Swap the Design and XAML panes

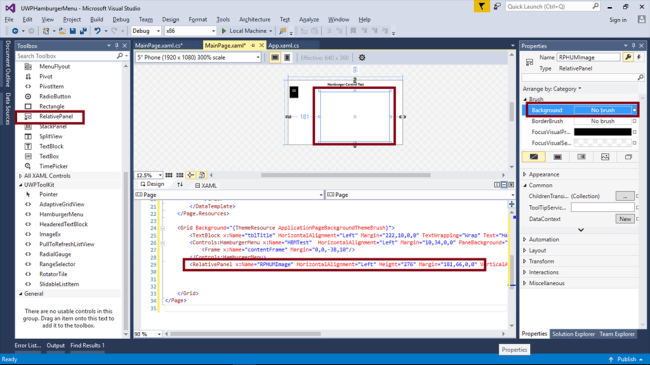(180, 185)
